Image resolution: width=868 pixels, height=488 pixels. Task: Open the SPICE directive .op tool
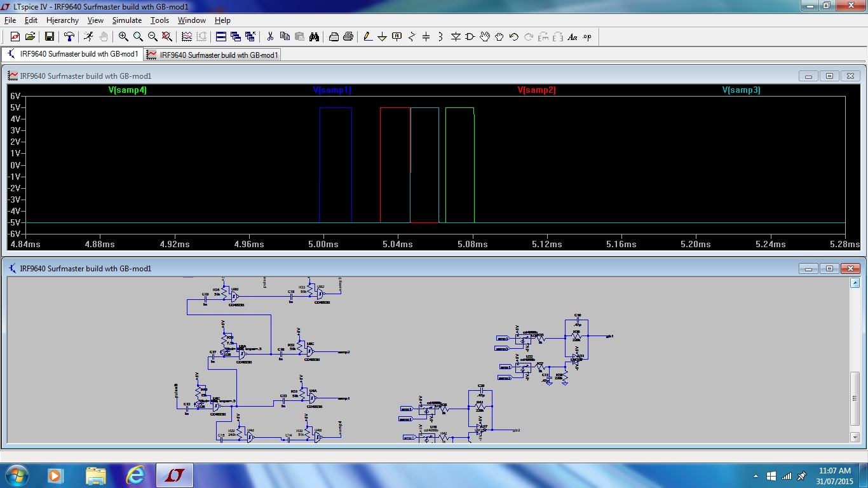point(587,37)
